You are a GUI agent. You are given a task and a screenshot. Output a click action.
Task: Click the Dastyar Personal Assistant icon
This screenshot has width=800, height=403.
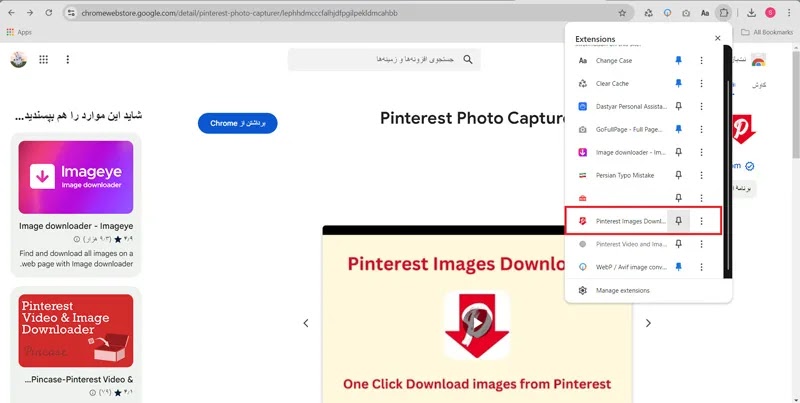pos(583,106)
